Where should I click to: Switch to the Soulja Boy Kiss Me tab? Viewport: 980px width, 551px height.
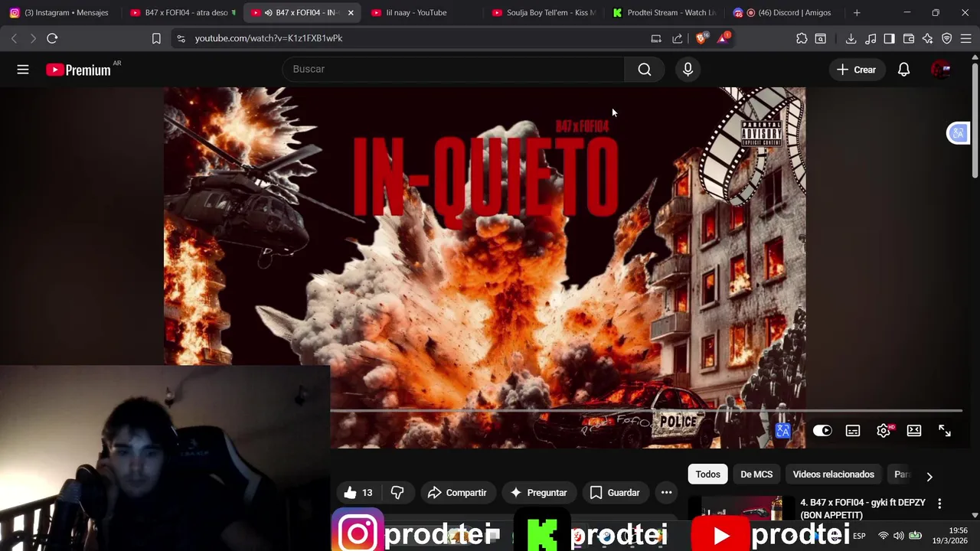544,12
